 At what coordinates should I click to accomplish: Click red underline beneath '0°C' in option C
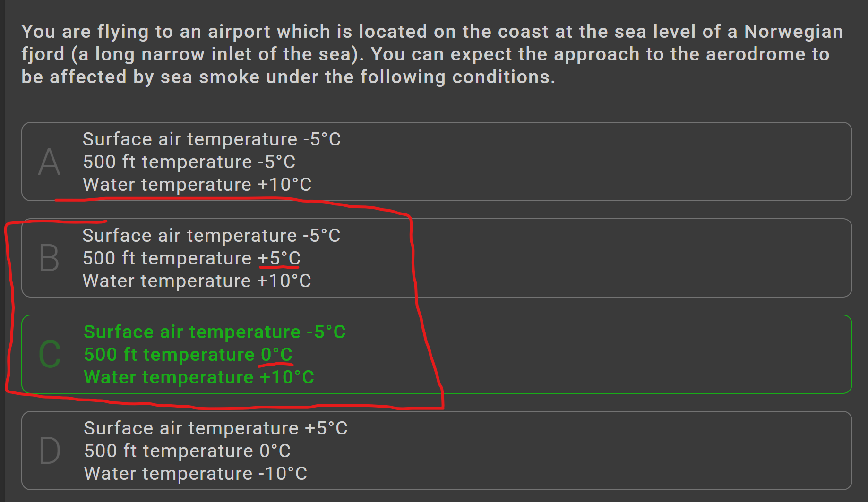(276, 364)
